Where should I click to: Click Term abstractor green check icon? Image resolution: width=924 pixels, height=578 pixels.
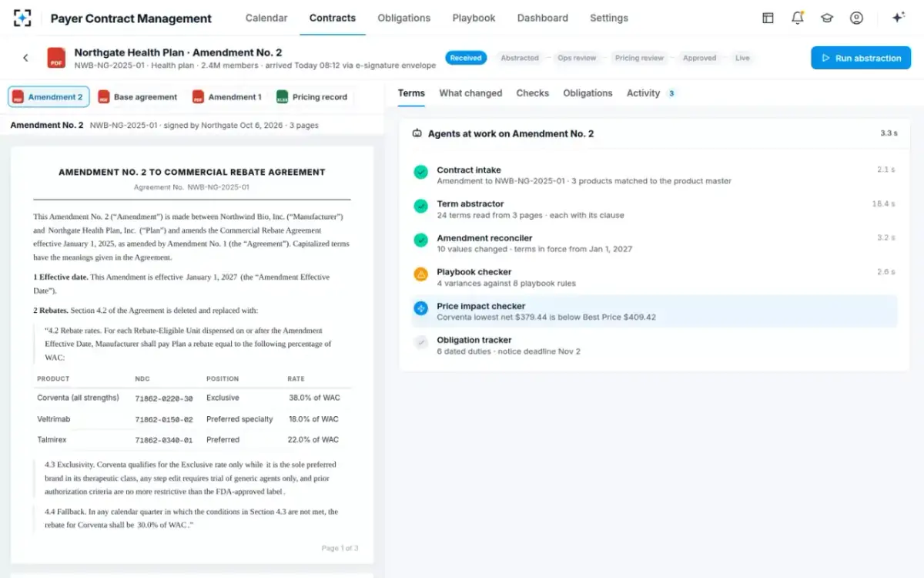420,206
